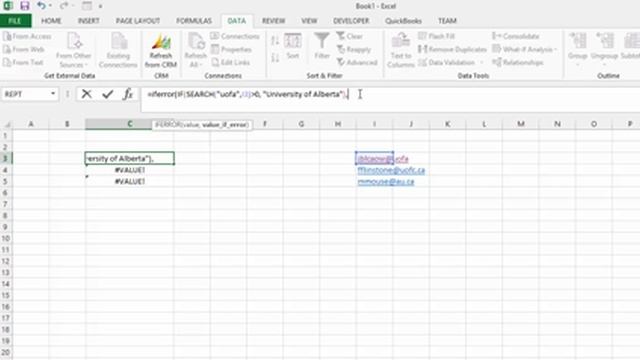Save the workbook with the floppy disk icon

24,6
